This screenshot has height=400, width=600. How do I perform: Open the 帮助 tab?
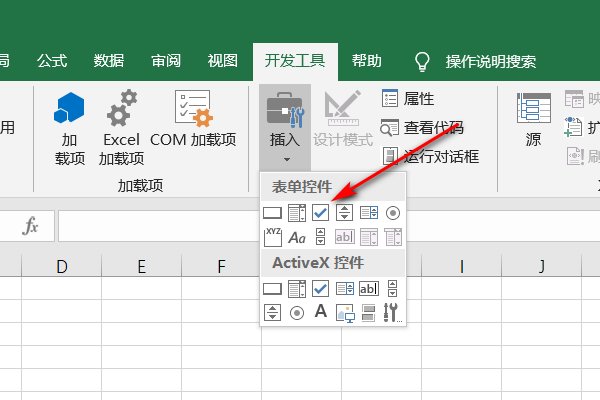click(366, 61)
